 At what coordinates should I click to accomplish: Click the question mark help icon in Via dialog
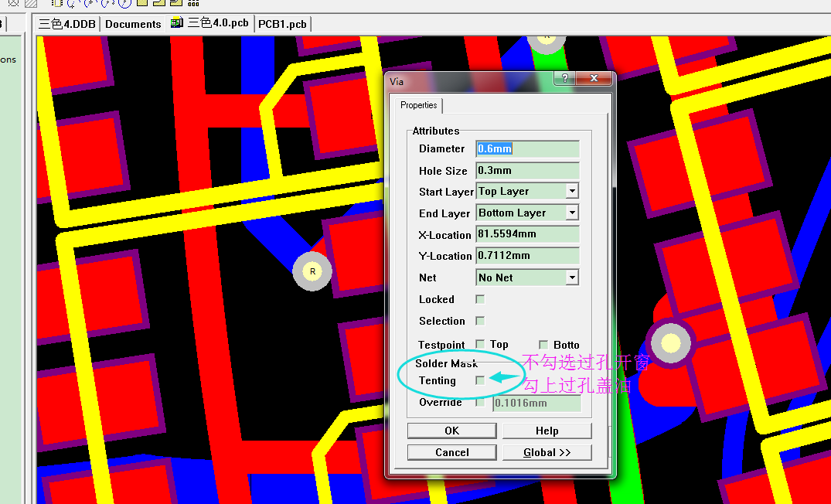click(x=565, y=79)
